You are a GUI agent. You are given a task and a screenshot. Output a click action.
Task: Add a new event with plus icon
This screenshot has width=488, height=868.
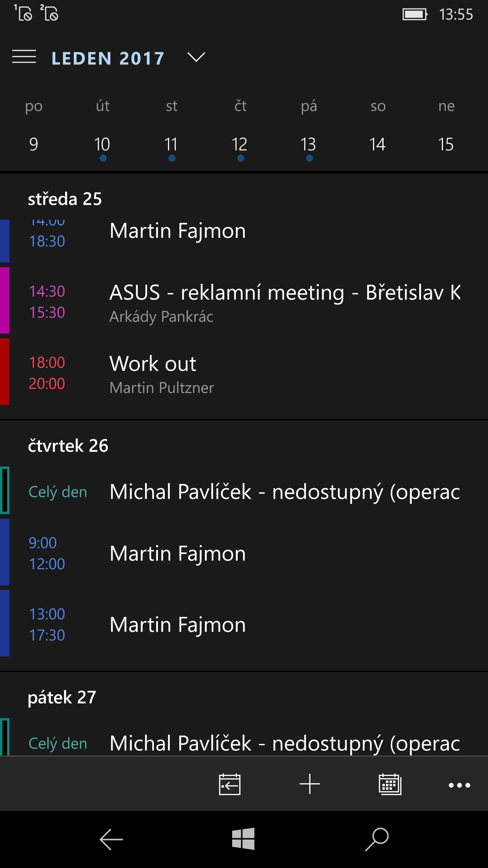pyautogui.click(x=310, y=784)
